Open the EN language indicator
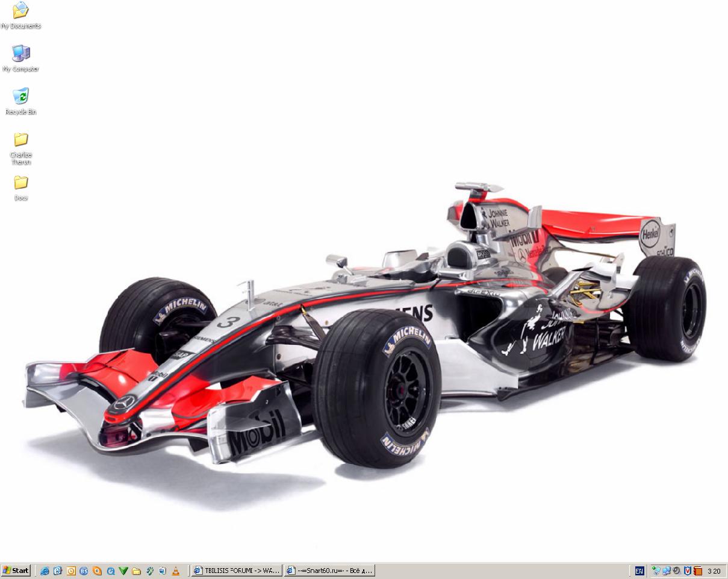The width and height of the screenshot is (728, 579). 639,571
